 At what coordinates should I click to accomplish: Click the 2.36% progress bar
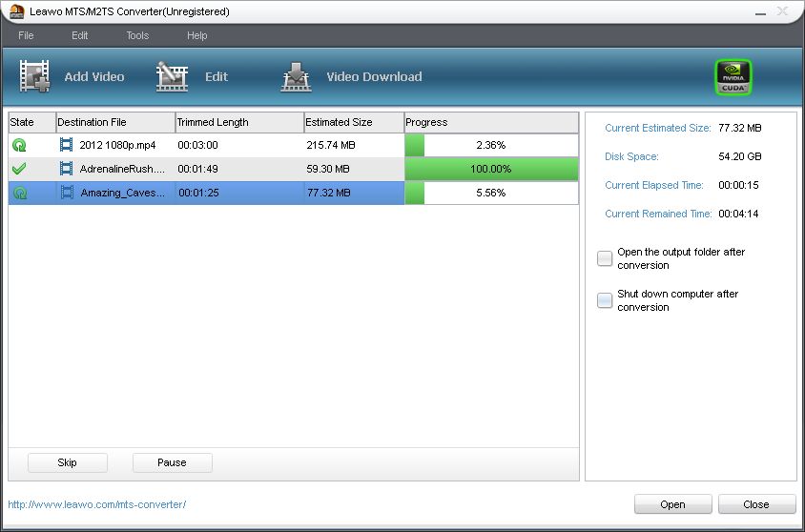[x=491, y=145]
